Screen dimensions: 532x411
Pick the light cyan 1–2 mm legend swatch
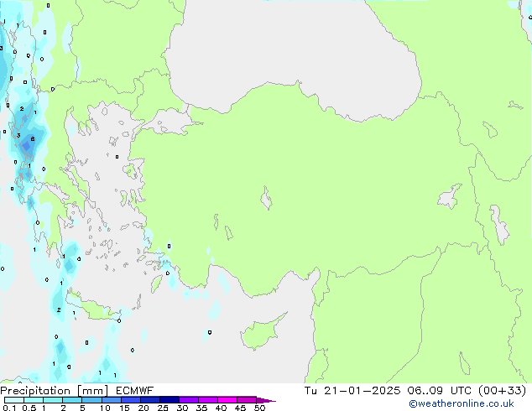click(x=52, y=400)
